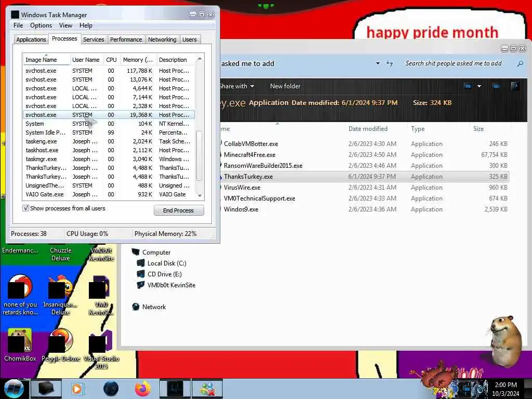Screen dimensions: 532x399
Task: Select the taskmgr.exe process row
Action: click(x=109, y=159)
